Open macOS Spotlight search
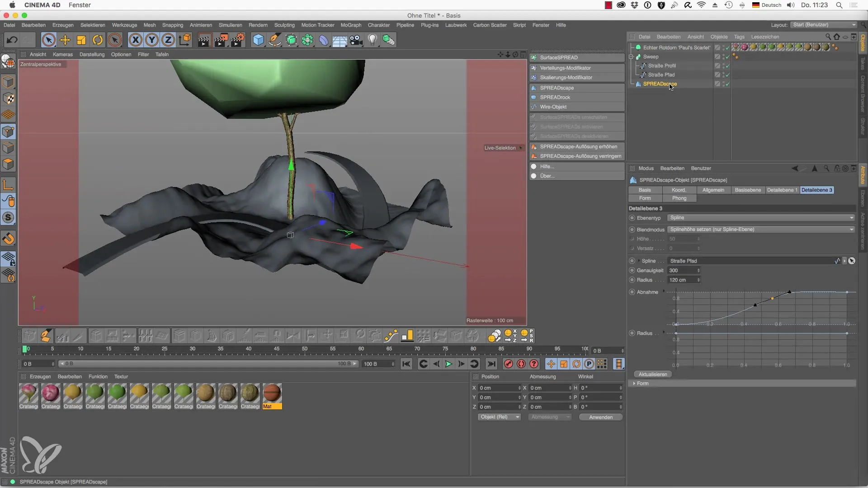868x488 pixels. coord(839,5)
